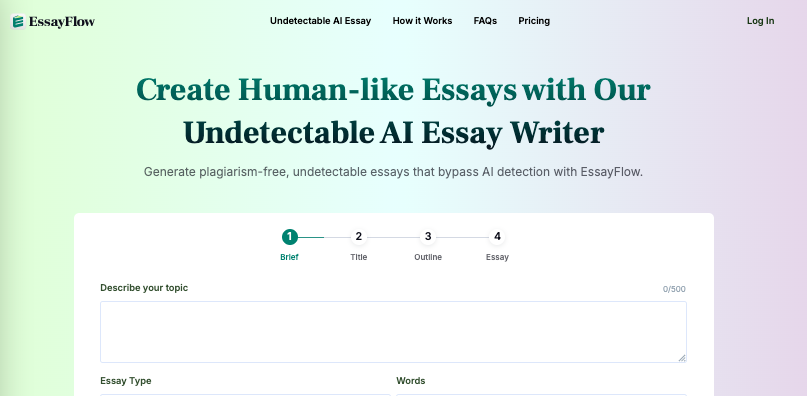Click the Undetectable AI Essay Writer heading
807x396 pixels.
pyautogui.click(x=394, y=133)
